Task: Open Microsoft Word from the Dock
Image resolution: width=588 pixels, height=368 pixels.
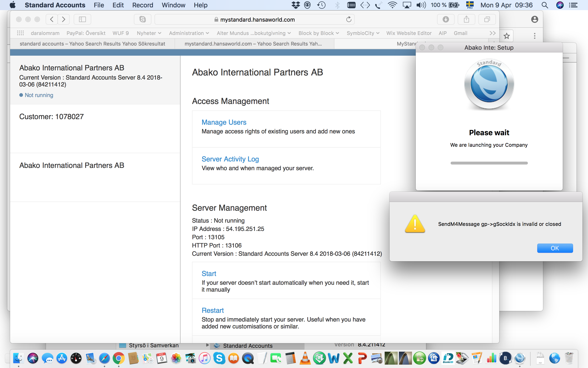Action: [334, 358]
